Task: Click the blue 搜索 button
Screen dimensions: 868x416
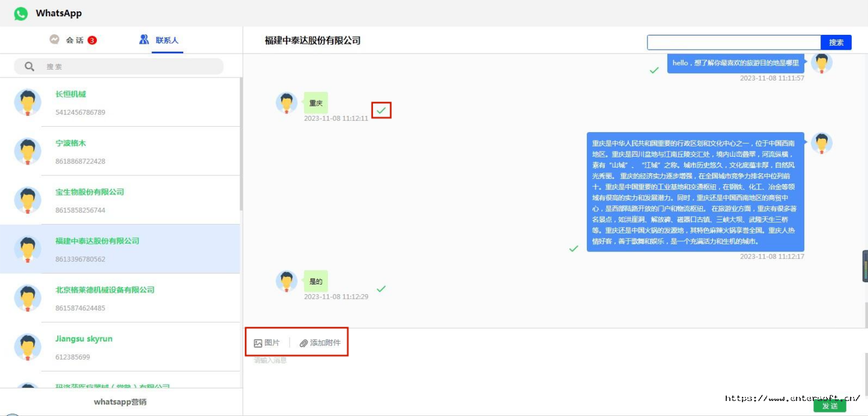Action: (x=836, y=43)
